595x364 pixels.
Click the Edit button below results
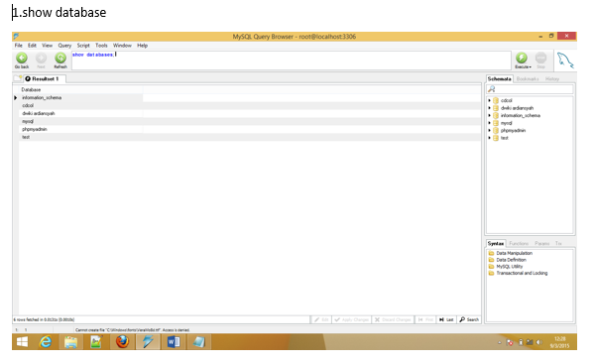pyautogui.click(x=321, y=320)
